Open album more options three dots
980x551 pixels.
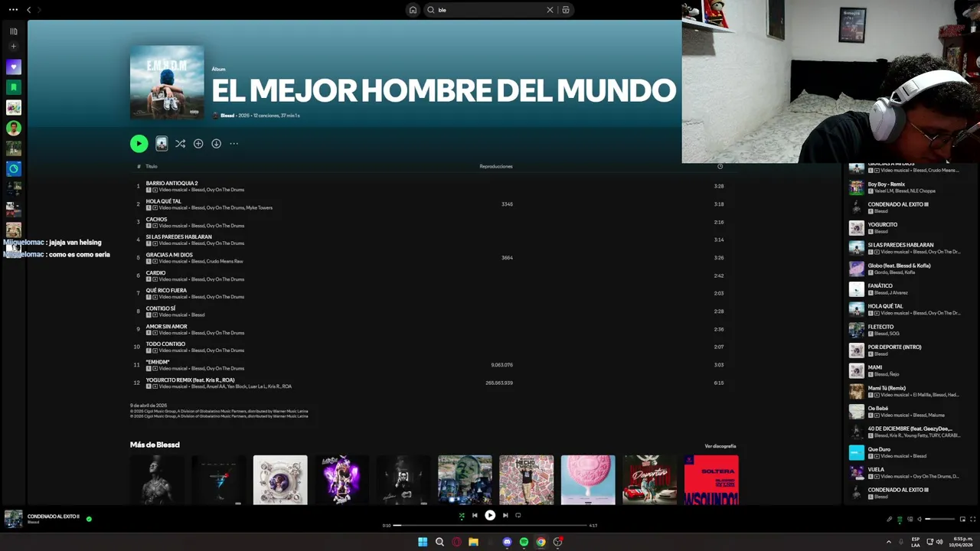[x=234, y=143]
